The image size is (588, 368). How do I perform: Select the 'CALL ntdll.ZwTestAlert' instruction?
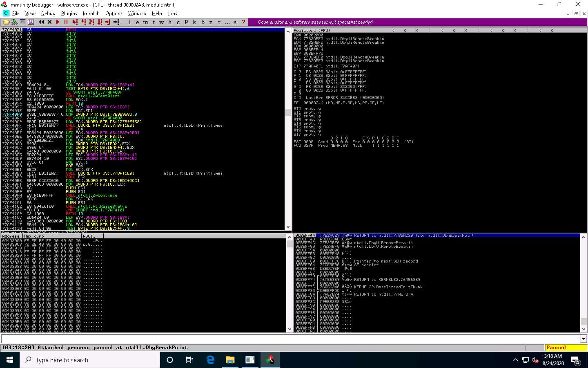(93, 96)
